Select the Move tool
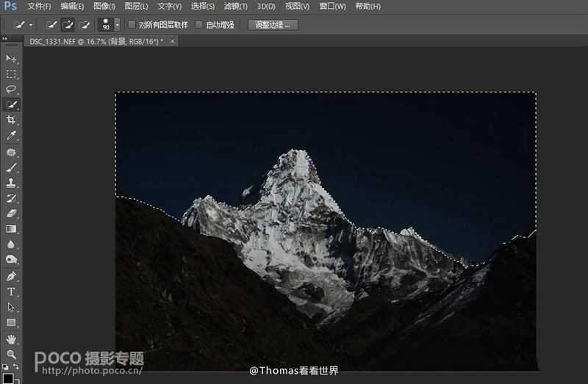 pyautogui.click(x=11, y=59)
